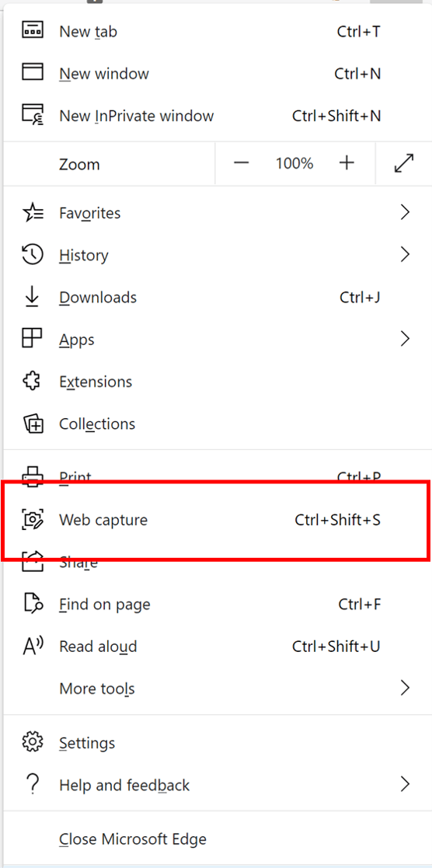The height and width of the screenshot is (868, 432).
Task: Expand the Help and feedback chevron
Action: pyautogui.click(x=406, y=784)
